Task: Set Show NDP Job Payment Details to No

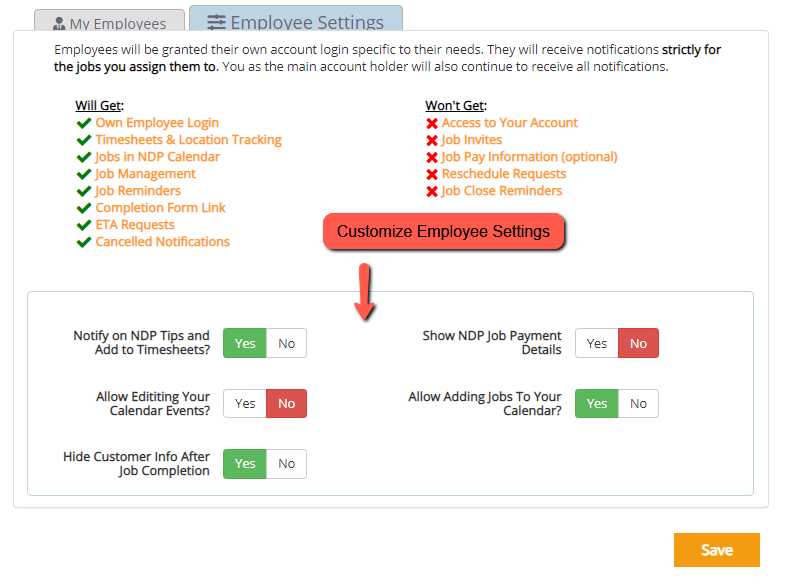Action: [x=638, y=343]
